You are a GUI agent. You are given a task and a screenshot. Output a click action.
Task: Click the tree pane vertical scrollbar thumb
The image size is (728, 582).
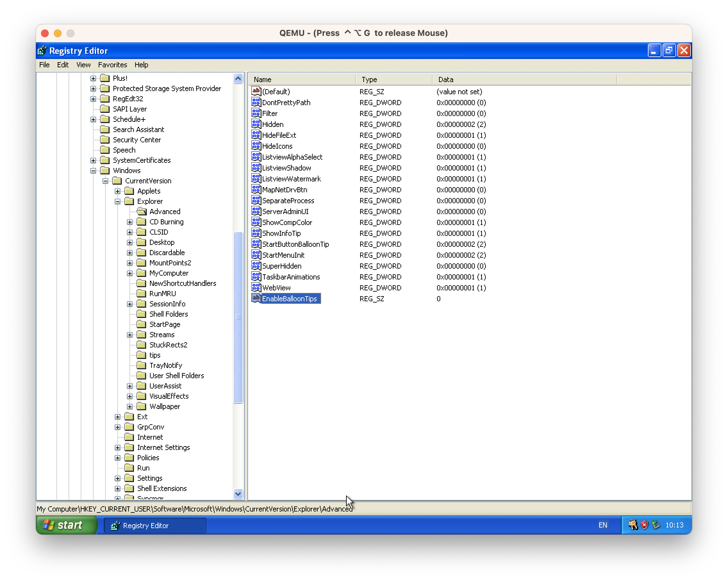[x=238, y=318]
